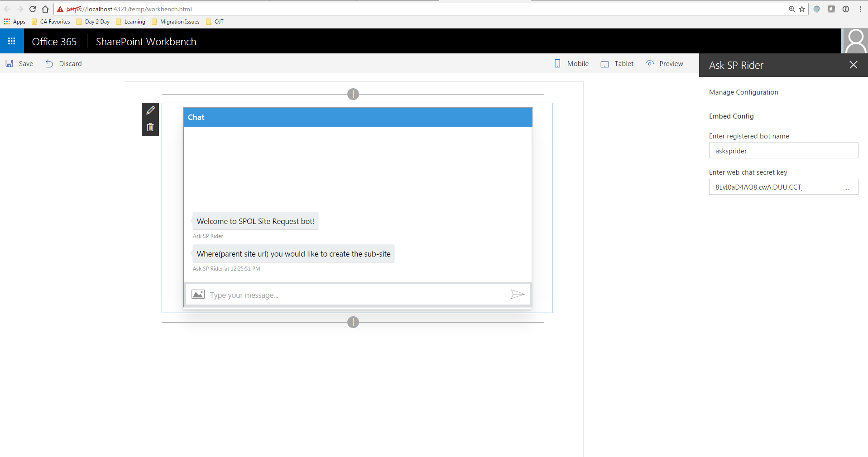Click the Chat header bar

pos(358,117)
